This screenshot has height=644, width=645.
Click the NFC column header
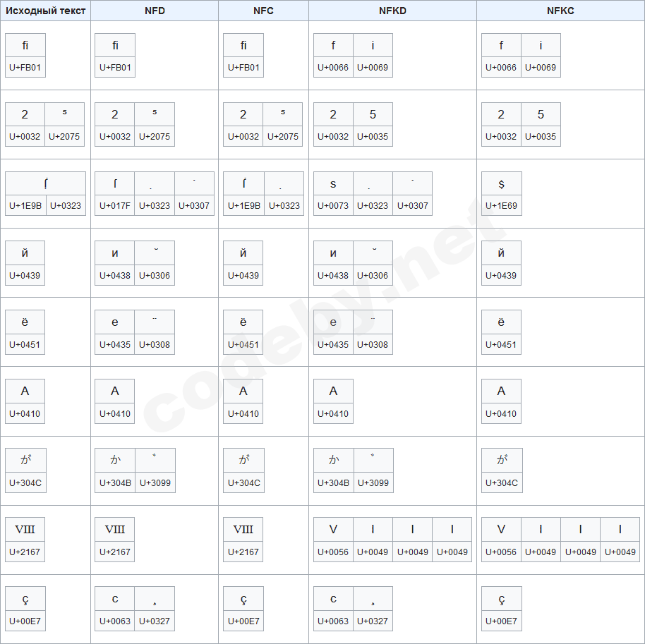pyautogui.click(x=263, y=11)
